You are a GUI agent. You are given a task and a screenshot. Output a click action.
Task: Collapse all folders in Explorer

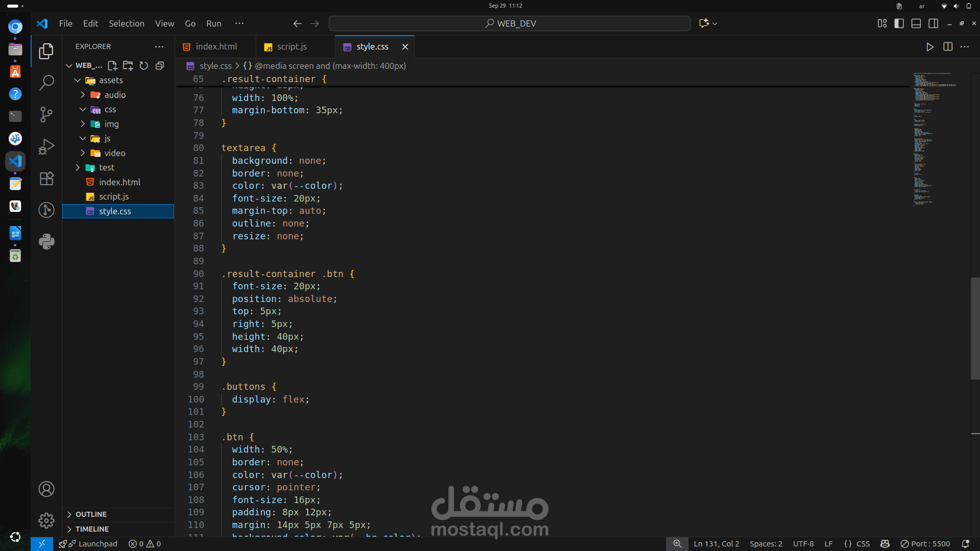click(x=160, y=65)
